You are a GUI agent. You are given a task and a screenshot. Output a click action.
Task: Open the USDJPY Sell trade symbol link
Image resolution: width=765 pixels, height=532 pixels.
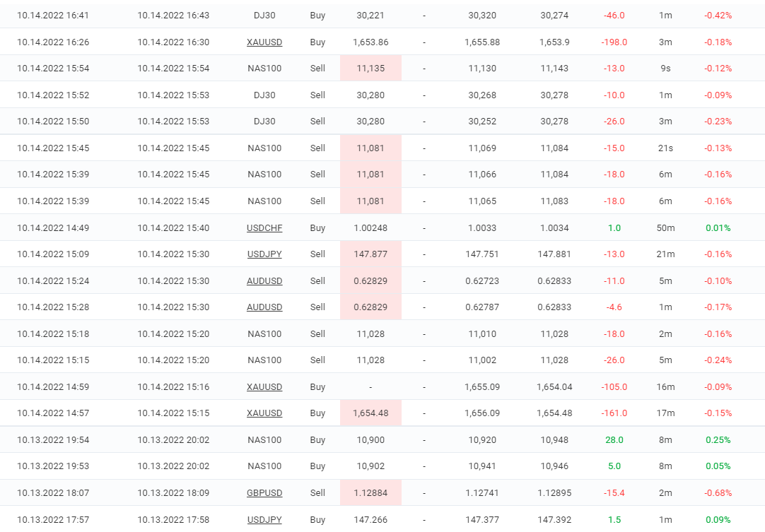[x=264, y=254]
